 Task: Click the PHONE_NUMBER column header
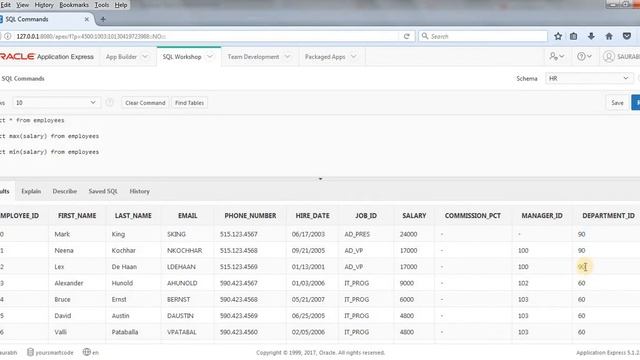pos(250,216)
